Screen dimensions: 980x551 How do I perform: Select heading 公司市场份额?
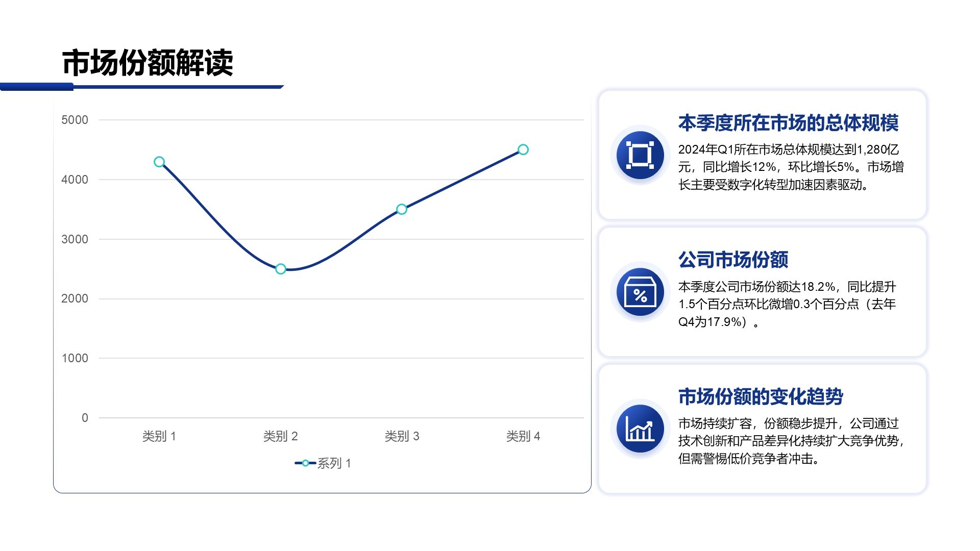733,260
